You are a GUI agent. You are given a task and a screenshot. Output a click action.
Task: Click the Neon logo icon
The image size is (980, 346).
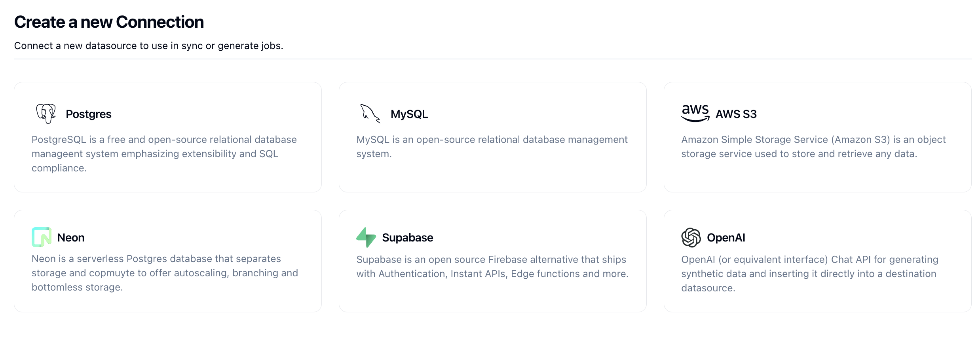(42, 237)
